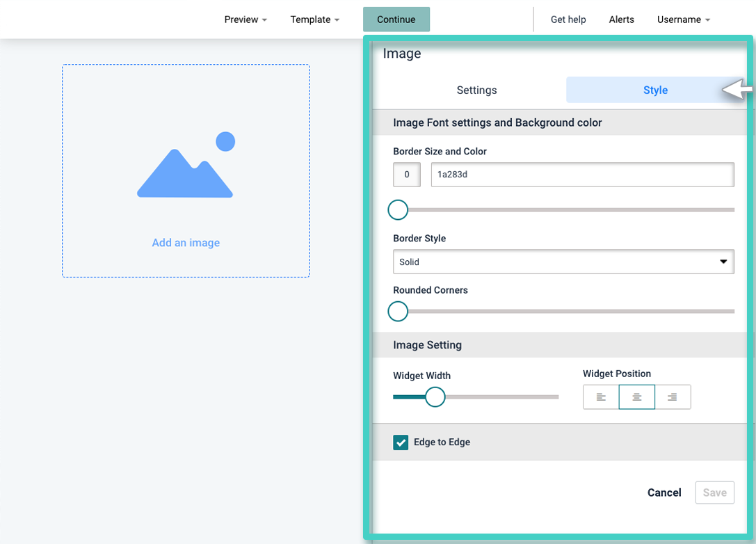Click the Save button

click(x=714, y=493)
